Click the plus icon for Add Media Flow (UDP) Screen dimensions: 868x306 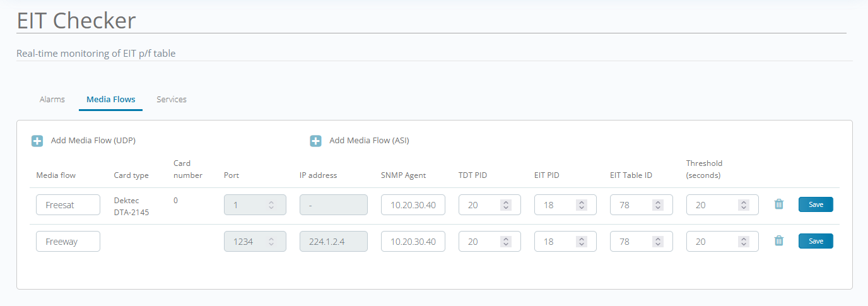[x=37, y=141]
